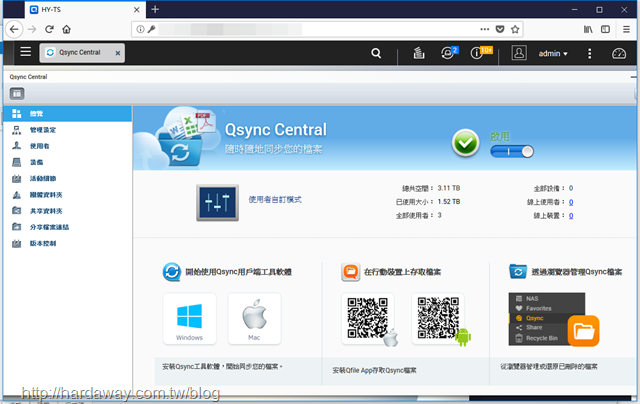The image size is (640, 404).
Task: Click the Android Qfile QR code
Action: coord(438,319)
